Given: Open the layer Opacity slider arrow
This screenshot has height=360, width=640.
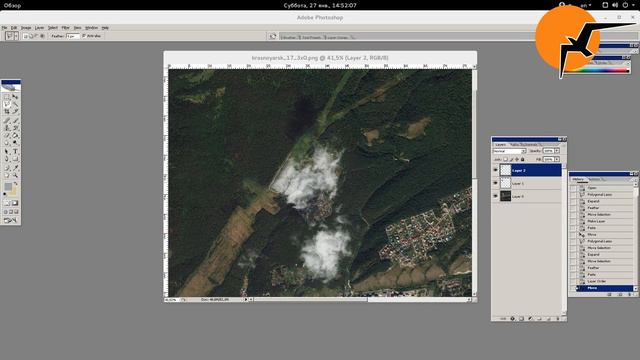Looking at the screenshot, I should pyautogui.click(x=557, y=151).
